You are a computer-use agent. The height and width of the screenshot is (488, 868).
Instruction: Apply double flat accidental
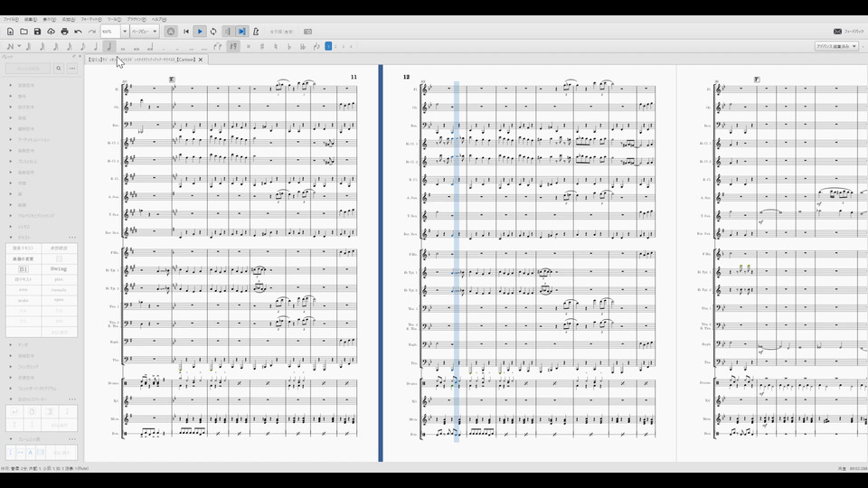click(303, 46)
